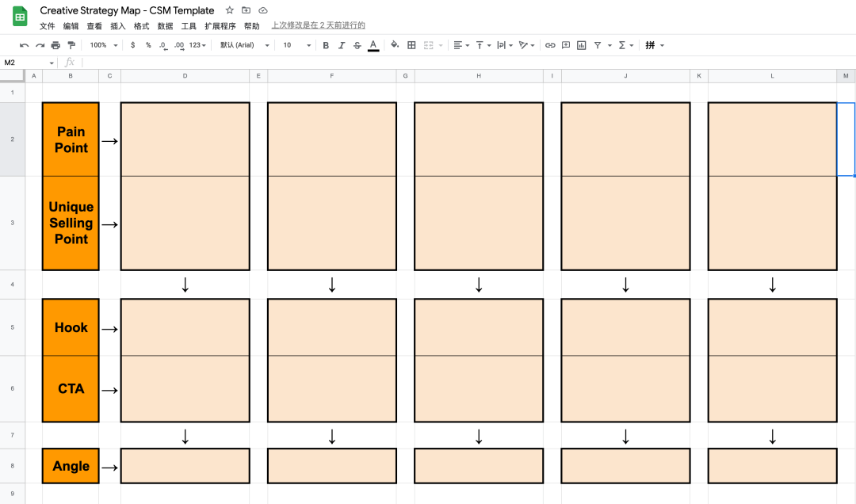This screenshot has height=504, width=856.
Task: Open more number formats 123 dropdown
Action: click(x=197, y=45)
